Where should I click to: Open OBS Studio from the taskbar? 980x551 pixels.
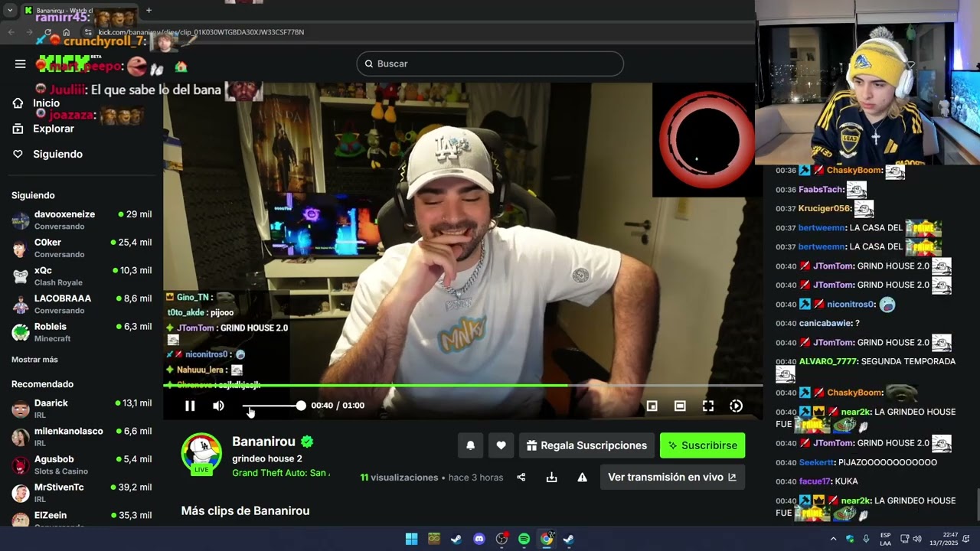(x=501, y=539)
